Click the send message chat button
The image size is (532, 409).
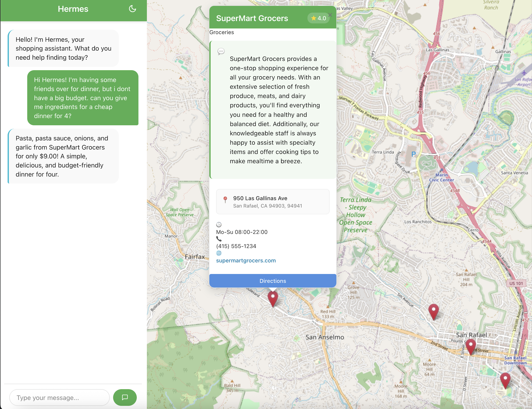(x=125, y=397)
